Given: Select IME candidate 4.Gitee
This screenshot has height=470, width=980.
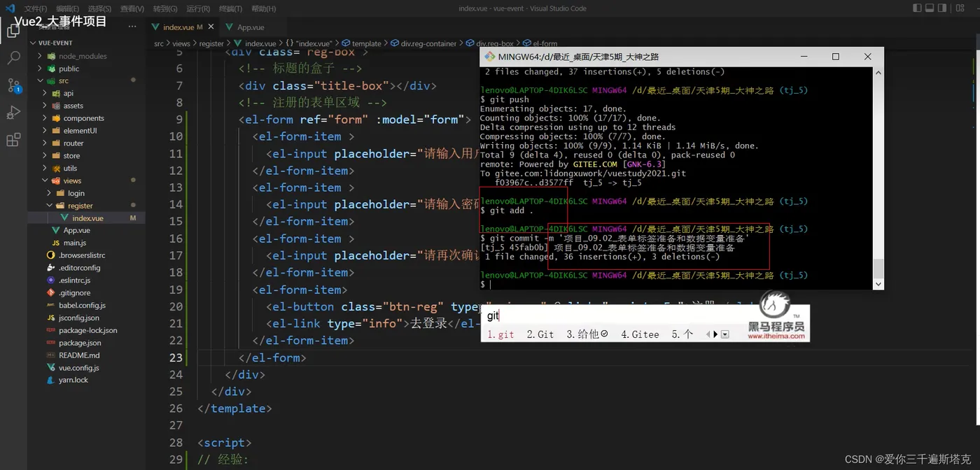Looking at the screenshot, I should (x=640, y=334).
